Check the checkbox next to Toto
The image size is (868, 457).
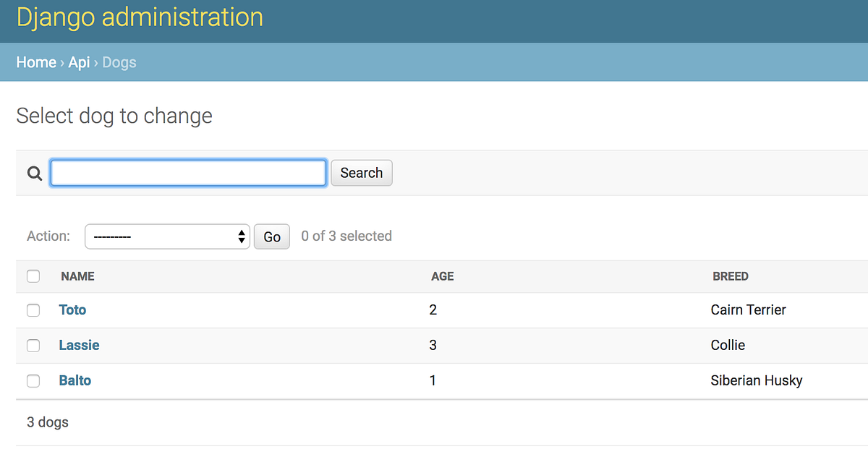point(33,309)
